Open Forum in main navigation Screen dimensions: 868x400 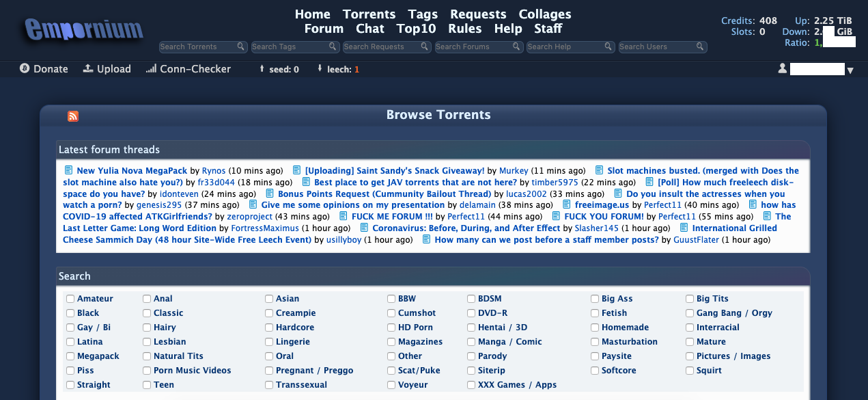coord(324,29)
